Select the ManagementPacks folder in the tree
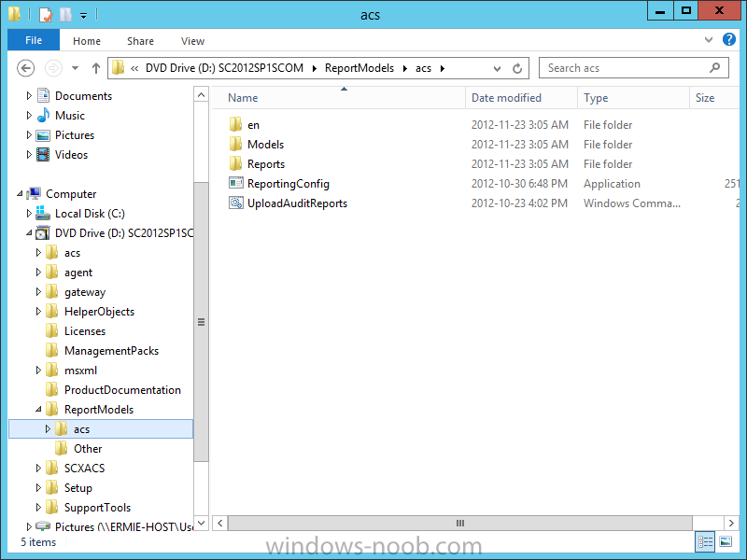 tap(111, 351)
